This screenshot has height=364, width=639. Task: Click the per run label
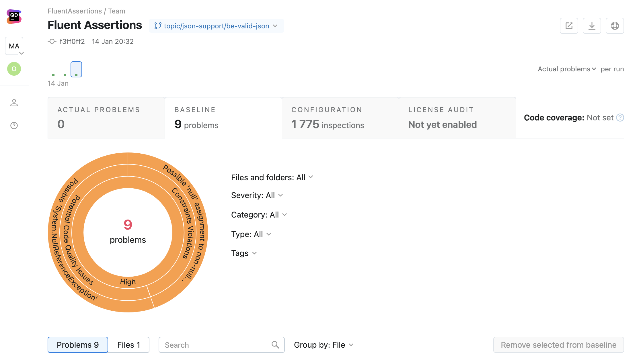612,69
